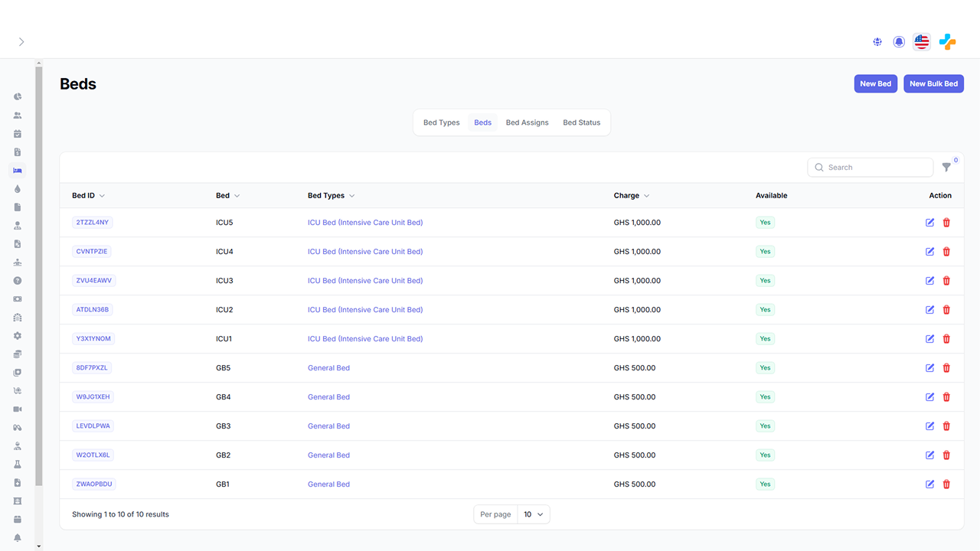Open the video camera sidebar icon
Image resolution: width=980 pixels, height=551 pixels.
pyautogui.click(x=18, y=409)
